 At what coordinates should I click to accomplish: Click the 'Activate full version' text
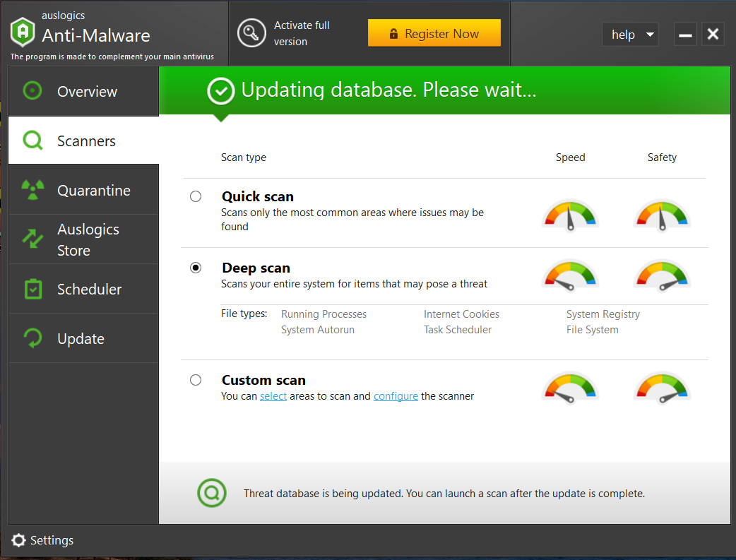[x=302, y=33]
